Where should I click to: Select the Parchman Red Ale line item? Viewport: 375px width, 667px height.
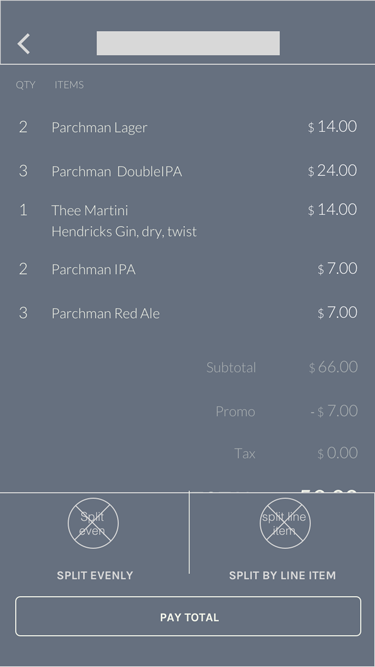pyautogui.click(x=188, y=314)
